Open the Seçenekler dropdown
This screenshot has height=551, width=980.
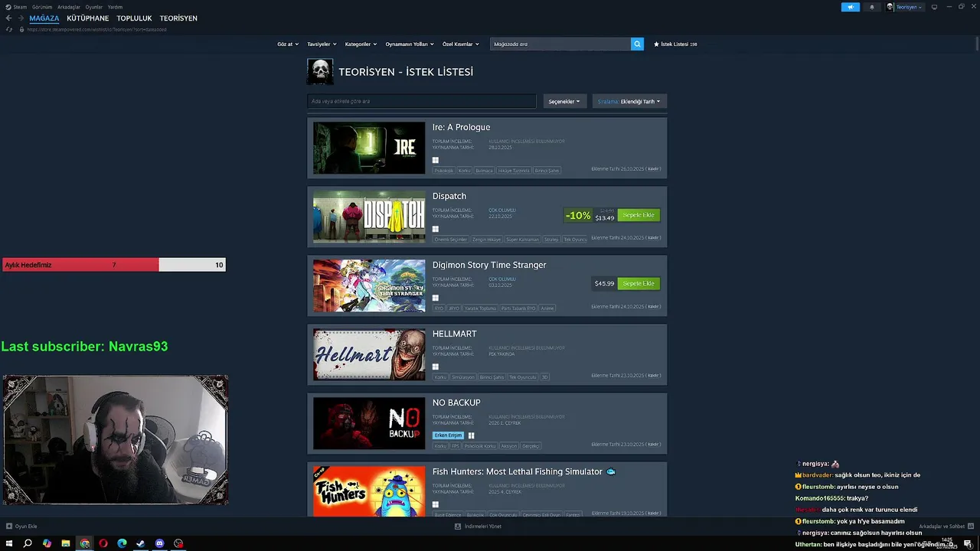(564, 101)
